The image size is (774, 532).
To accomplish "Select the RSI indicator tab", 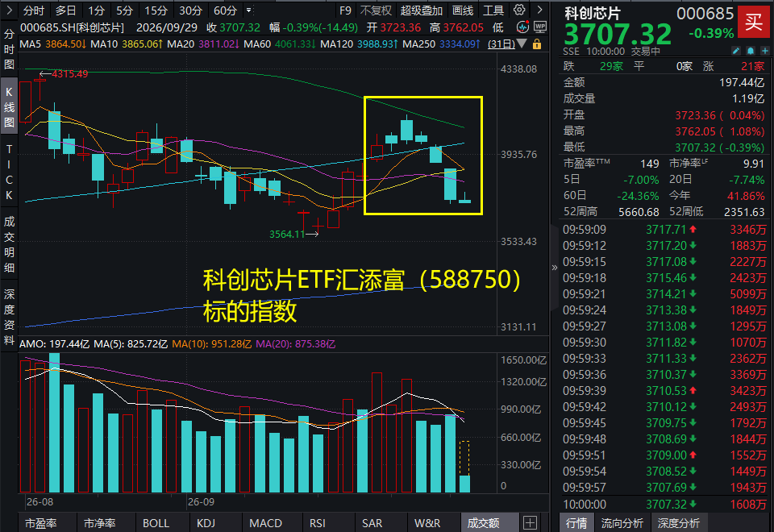I will pos(318,523).
